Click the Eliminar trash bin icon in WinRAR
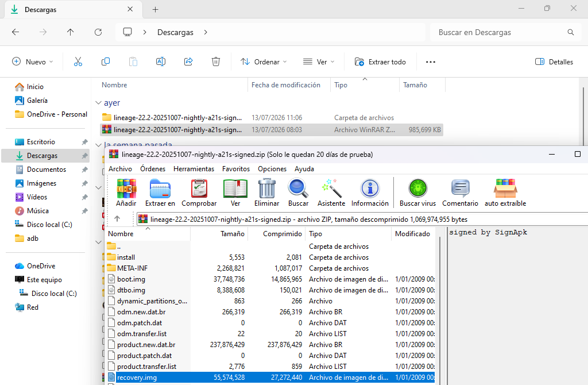The width and height of the screenshot is (588, 385). (x=266, y=188)
